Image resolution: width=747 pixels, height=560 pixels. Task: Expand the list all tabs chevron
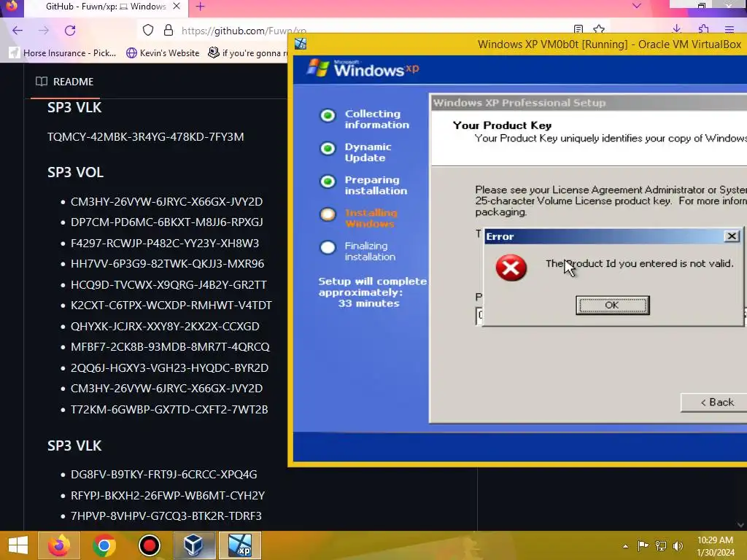point(636,6)
